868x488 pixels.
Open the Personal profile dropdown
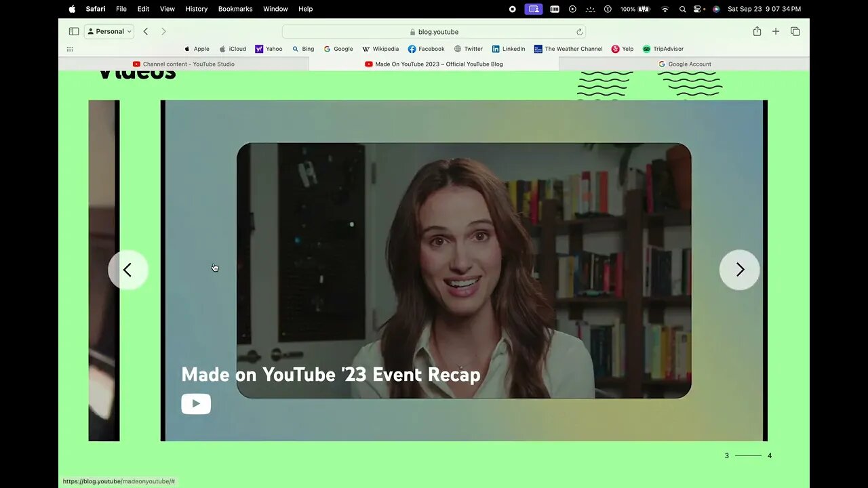109,31
